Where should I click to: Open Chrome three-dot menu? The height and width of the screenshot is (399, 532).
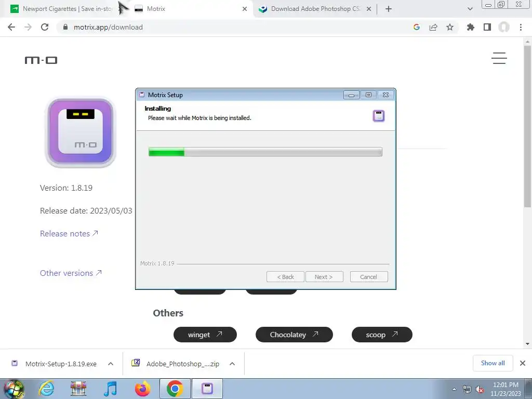coord(521,27)
